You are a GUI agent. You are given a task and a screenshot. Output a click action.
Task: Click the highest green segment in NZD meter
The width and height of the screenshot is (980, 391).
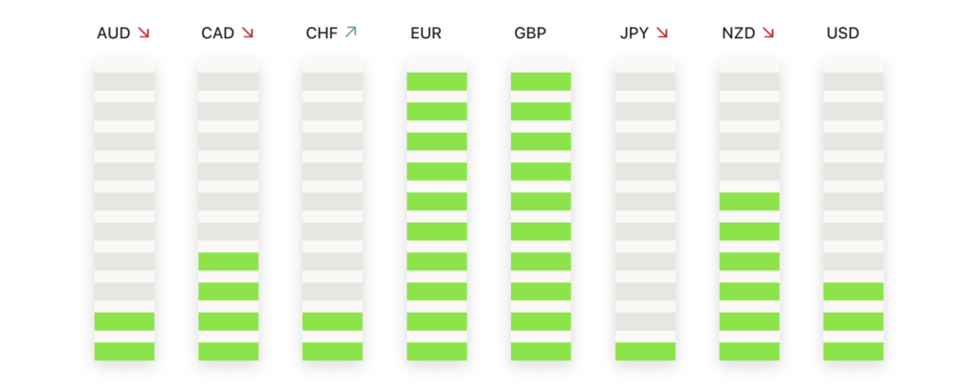pyautogui.click(x=749, y=202)
